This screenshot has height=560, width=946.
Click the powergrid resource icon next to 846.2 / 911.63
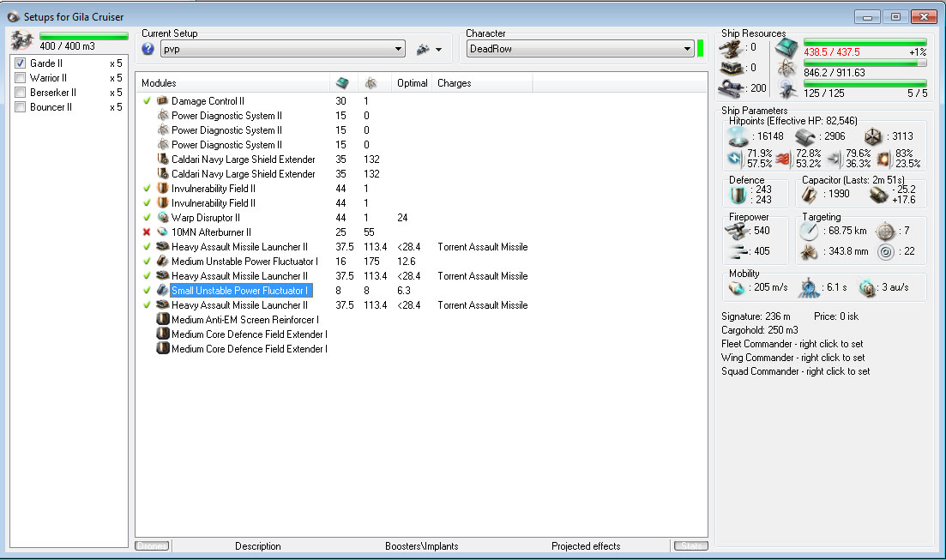787,69
